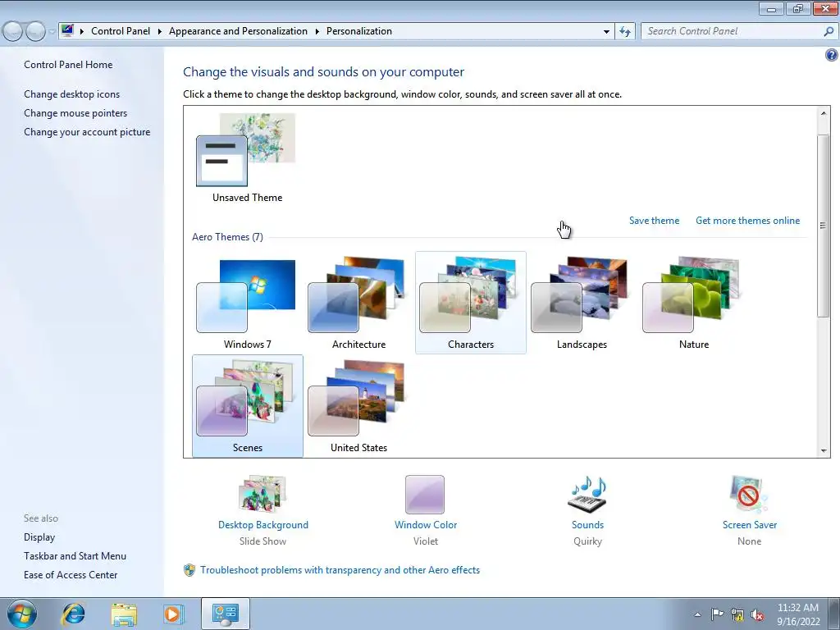
Task: Click Control Panel breadcrumb
Action: point(121,31)
